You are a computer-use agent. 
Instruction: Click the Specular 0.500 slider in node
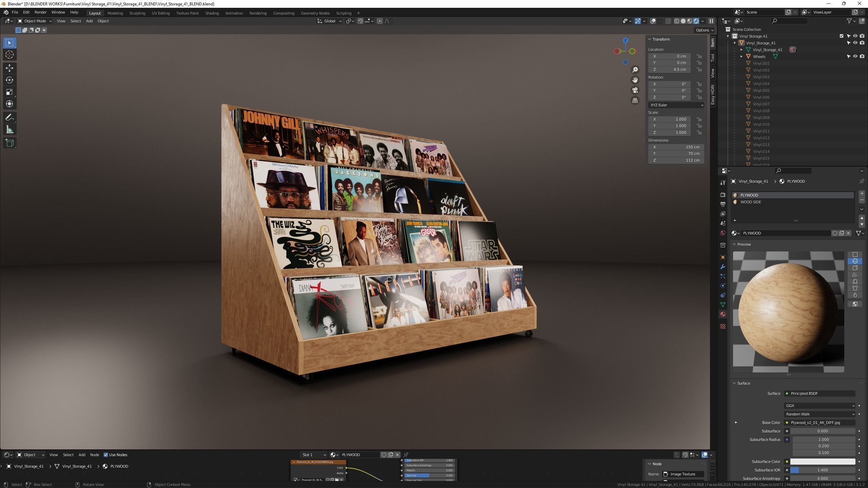tap(429, 475)
